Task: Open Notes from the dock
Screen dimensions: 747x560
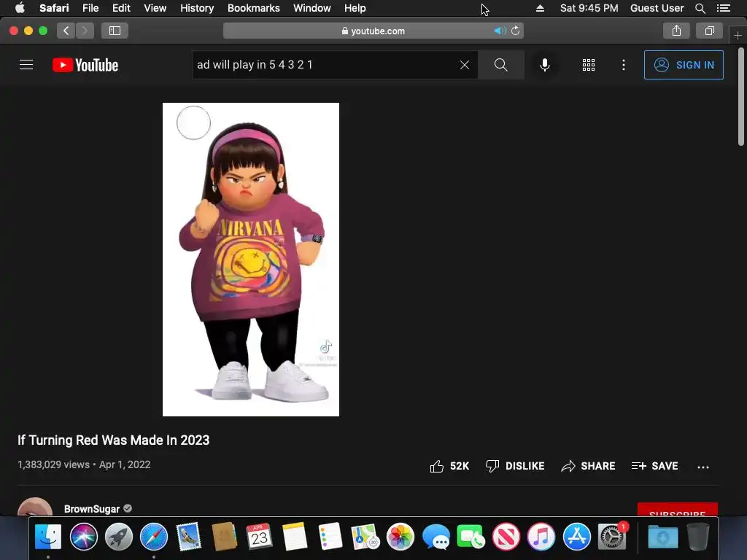Action: [295, 536]
